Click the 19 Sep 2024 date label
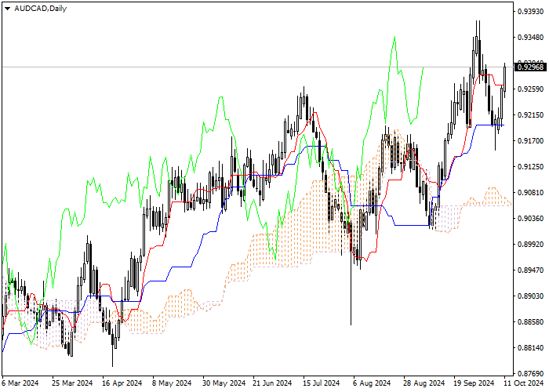Image resolution: width=549 pixels, height=392 pixels. [x=474, y=383]
